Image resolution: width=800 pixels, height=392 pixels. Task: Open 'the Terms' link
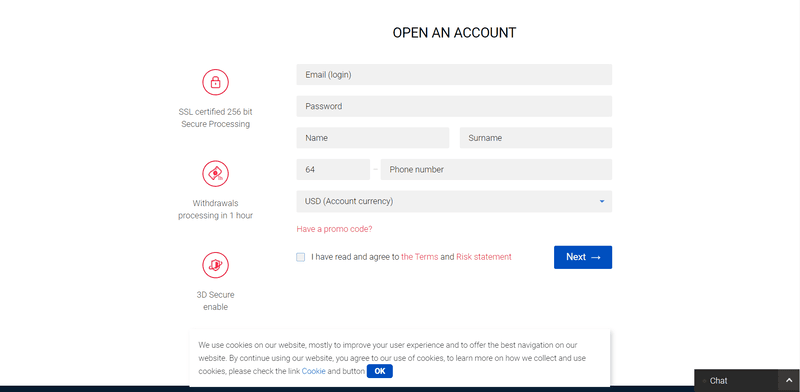coord(419,257)
